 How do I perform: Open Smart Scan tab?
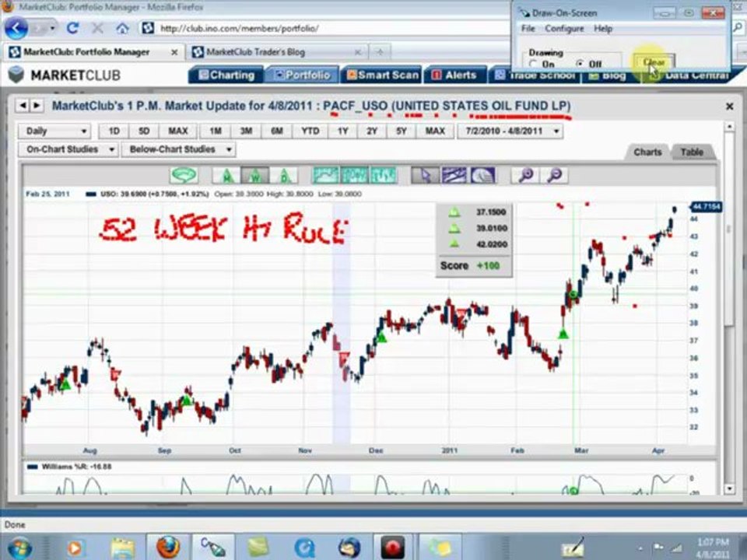(382, 75)
